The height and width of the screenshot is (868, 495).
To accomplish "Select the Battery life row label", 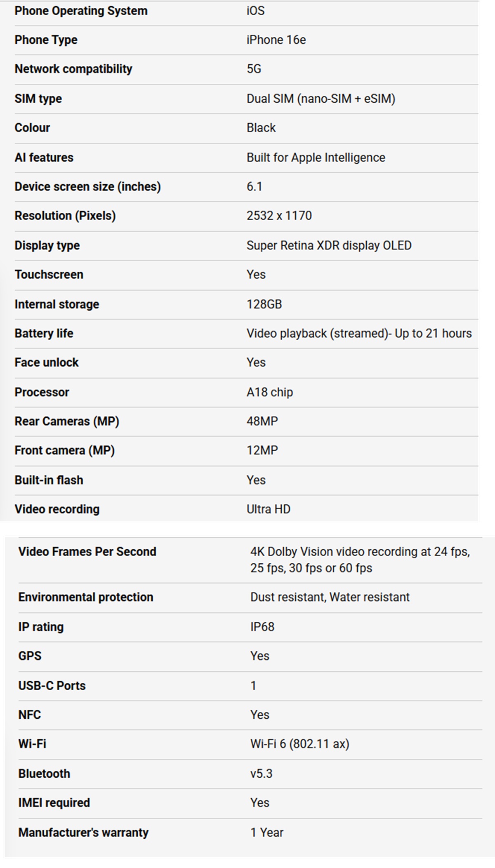I will click(x=44, y=333).
